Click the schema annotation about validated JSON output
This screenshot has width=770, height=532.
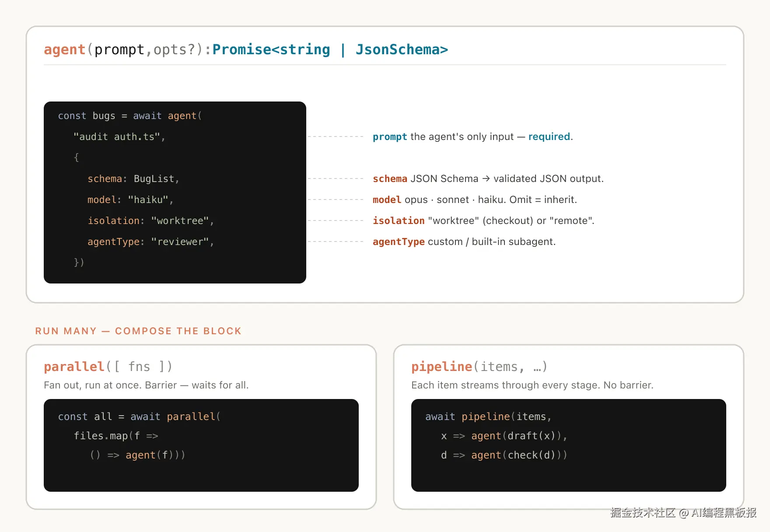tap(488, 179)
